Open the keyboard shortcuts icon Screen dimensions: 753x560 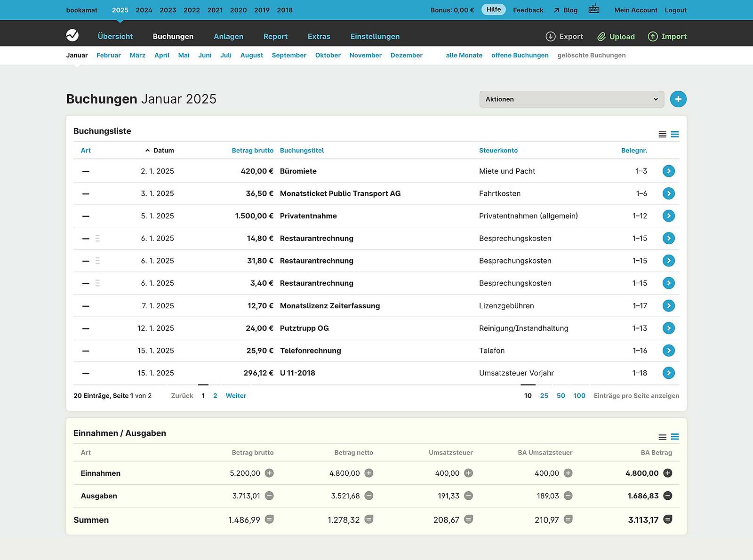[594, 9]
